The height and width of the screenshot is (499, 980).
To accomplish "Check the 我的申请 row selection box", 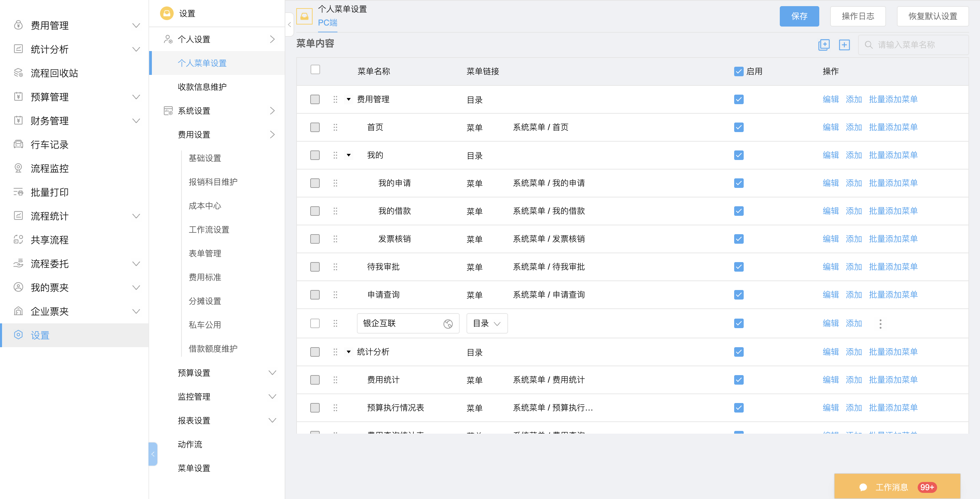I will tap(315, 183).
